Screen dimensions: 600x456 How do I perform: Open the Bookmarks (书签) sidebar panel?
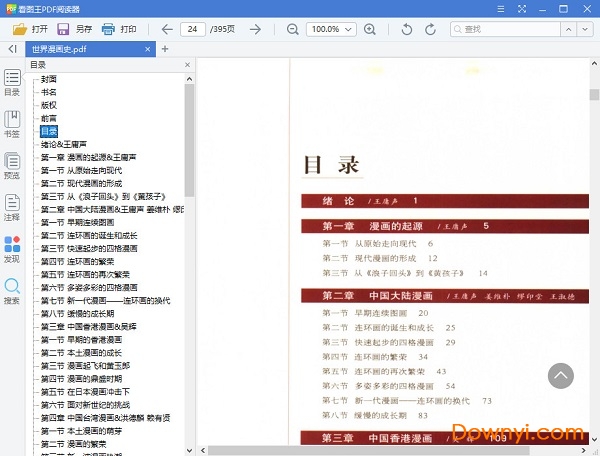tap(12, 125)
